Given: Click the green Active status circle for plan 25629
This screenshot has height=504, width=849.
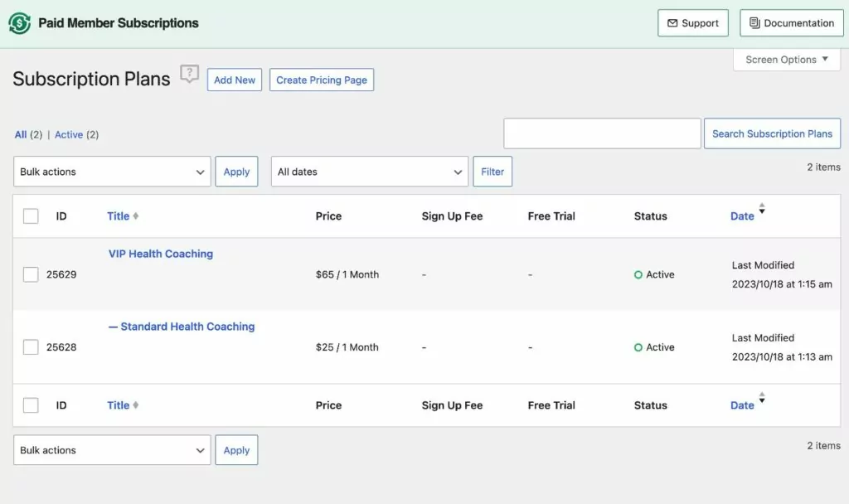Looking at the screenshot, I should click(x=638, y=275).
